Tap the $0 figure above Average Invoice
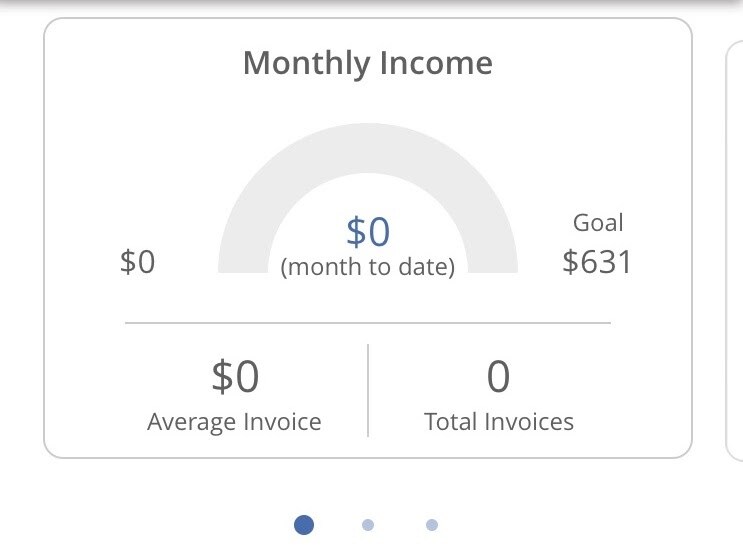 pyautogui.click(x=235, y=377)
